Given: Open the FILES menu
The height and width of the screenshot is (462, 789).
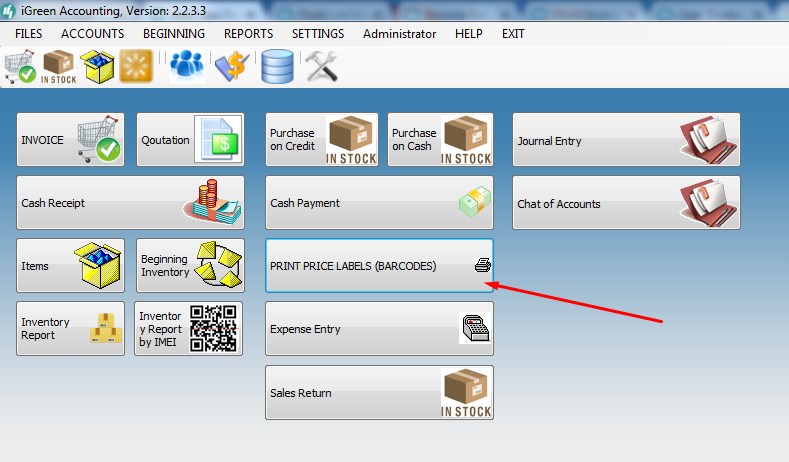Looking at the screenshot, I should 29,34.
